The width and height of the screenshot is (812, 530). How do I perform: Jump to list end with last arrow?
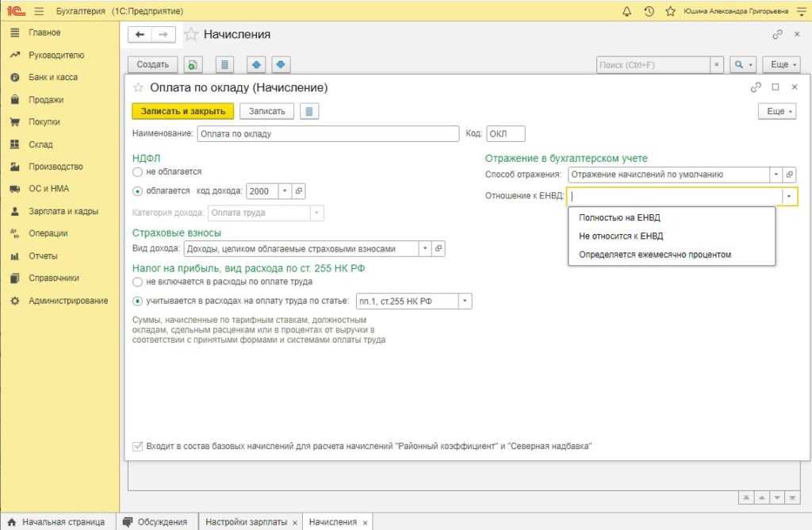792,497
